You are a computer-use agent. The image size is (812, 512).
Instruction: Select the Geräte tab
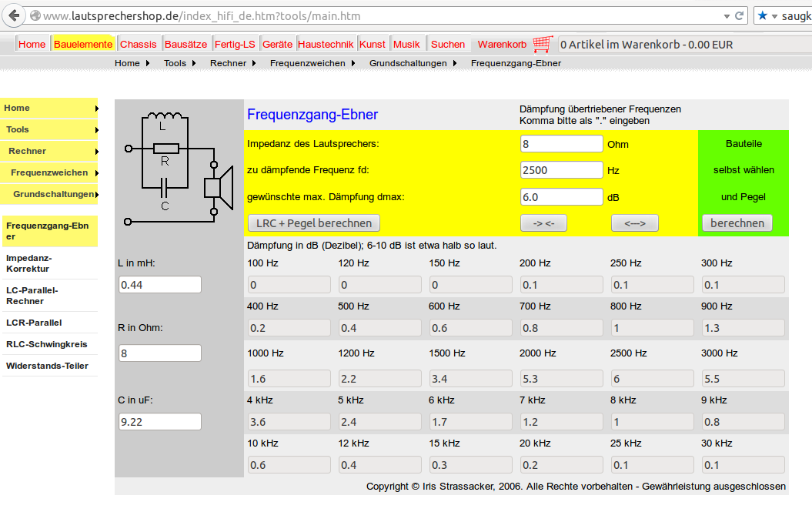click(278, 45)
